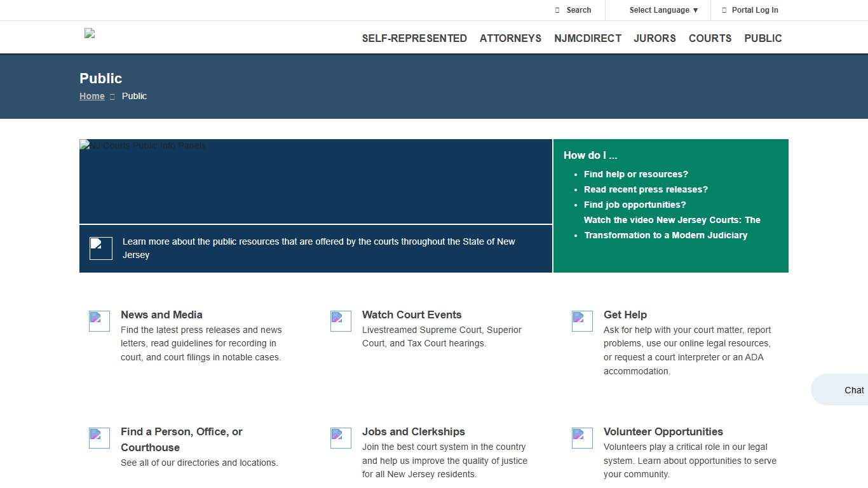868x488 pixels.
Task: Follow the Home breadcrumb link
Action: 92,96
